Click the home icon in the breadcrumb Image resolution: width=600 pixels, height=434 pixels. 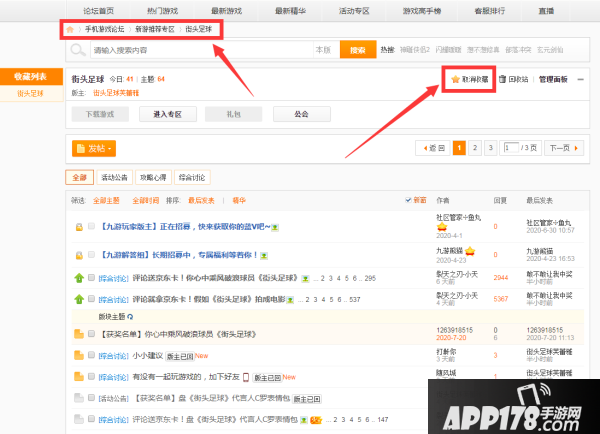[x=69, y=30]
